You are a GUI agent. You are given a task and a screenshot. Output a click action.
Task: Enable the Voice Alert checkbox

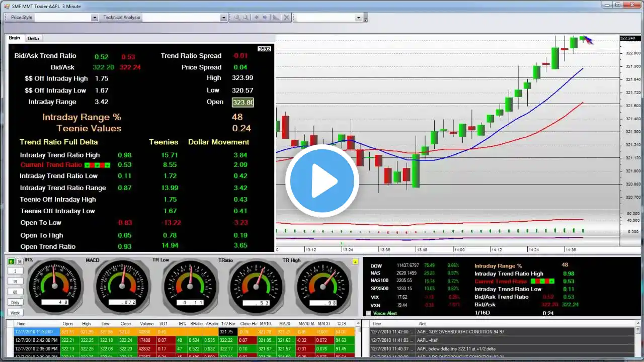click(368, 313)
